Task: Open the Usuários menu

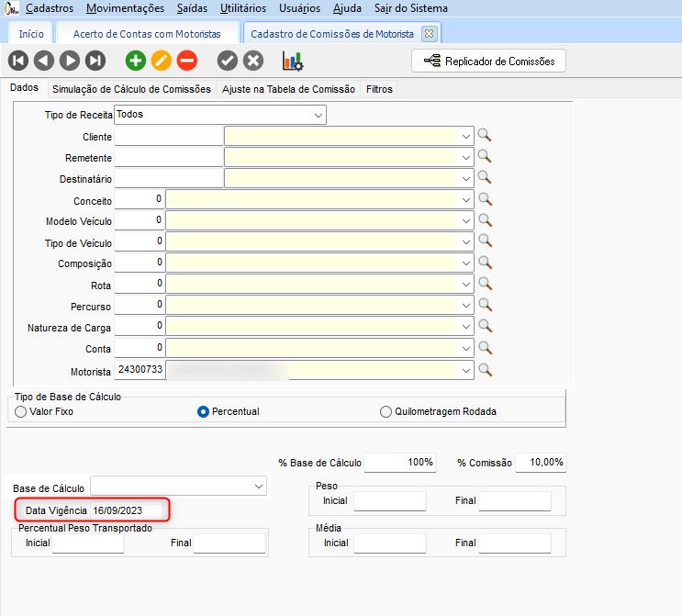Action: pos(299,8)
